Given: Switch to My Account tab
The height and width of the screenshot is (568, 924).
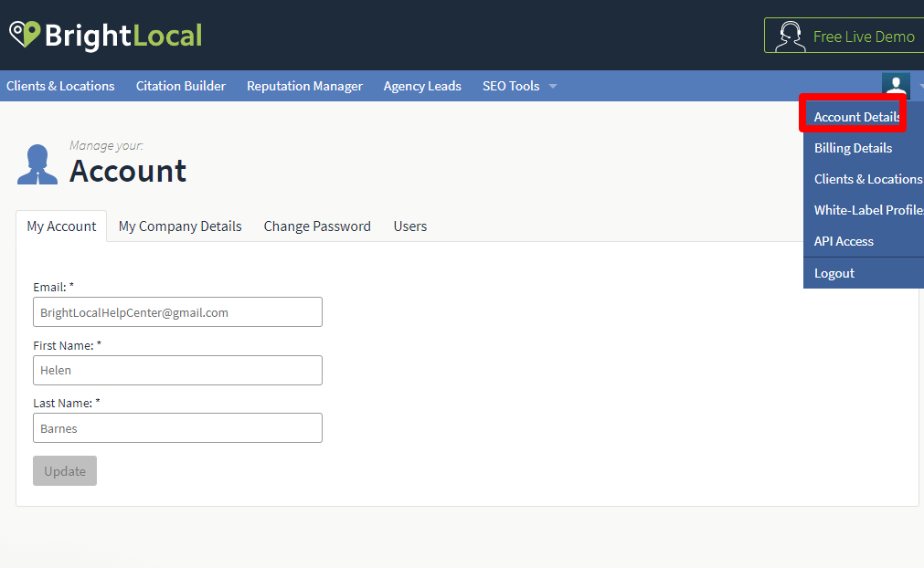Looking at the screenshot, I should (61, 226).
